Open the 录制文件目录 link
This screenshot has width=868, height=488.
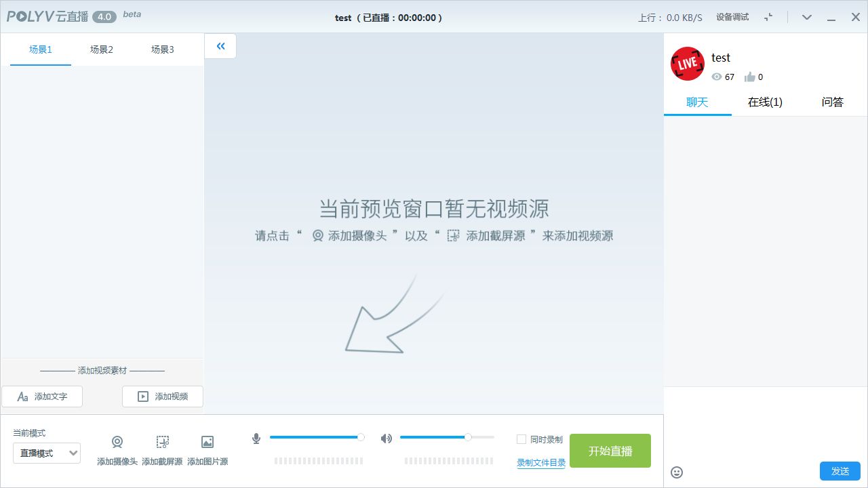pos(541,463)
